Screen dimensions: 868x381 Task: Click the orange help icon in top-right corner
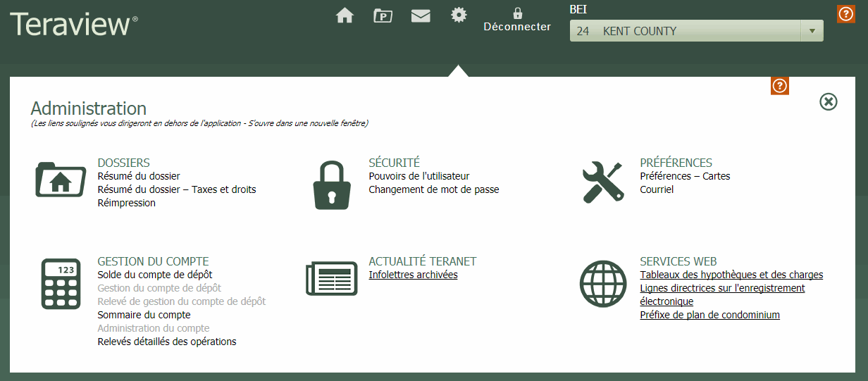click(x=845, y=14)
